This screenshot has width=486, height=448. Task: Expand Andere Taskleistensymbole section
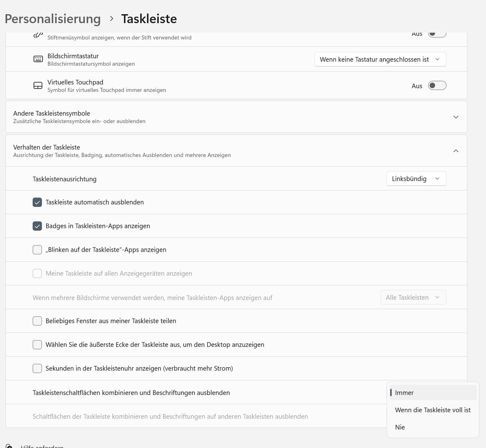click(x=456, y=117)
